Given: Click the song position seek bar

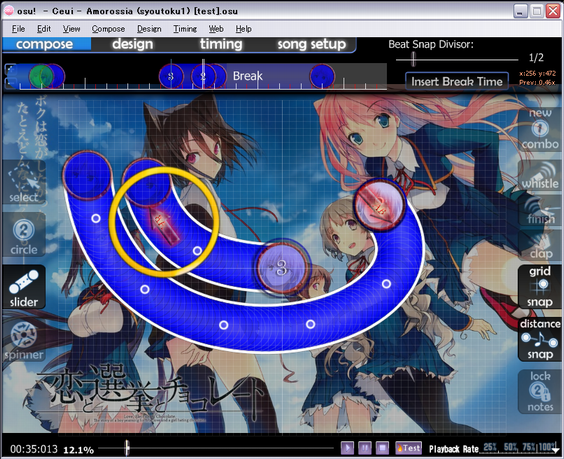Looking at the screenshot, I should pos(216,448).
